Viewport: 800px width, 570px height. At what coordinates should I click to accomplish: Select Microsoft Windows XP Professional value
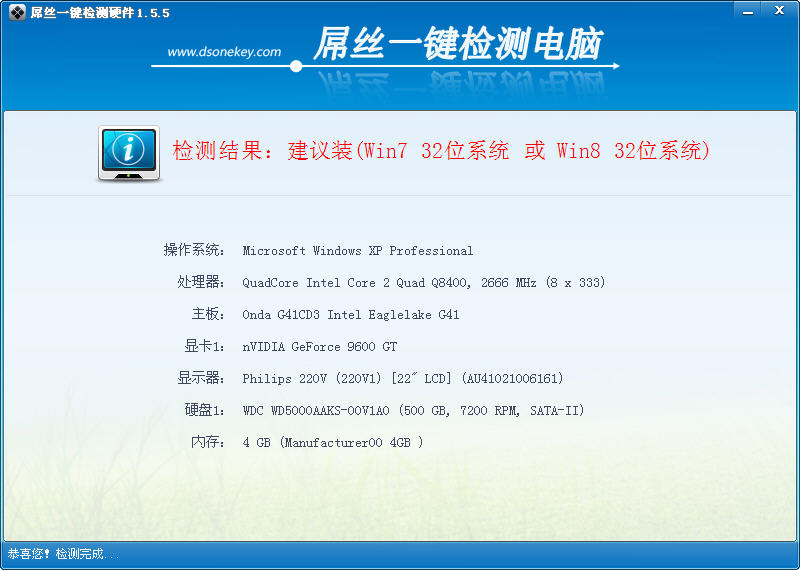(358, 251)
